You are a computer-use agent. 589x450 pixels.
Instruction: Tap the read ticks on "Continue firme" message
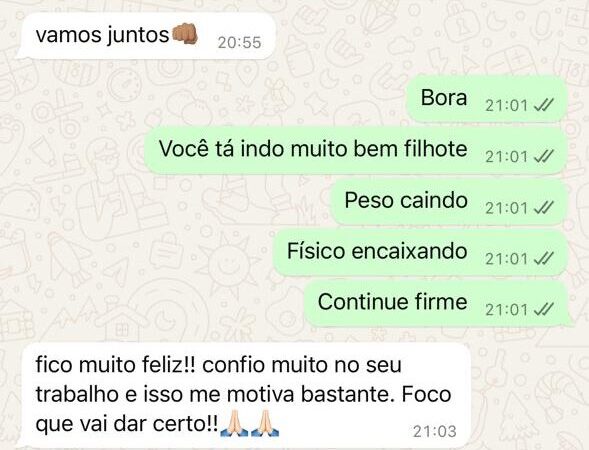[544, 310]
